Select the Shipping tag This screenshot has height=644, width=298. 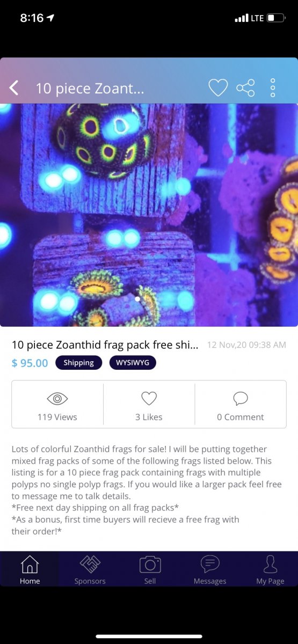click(78, 363)
